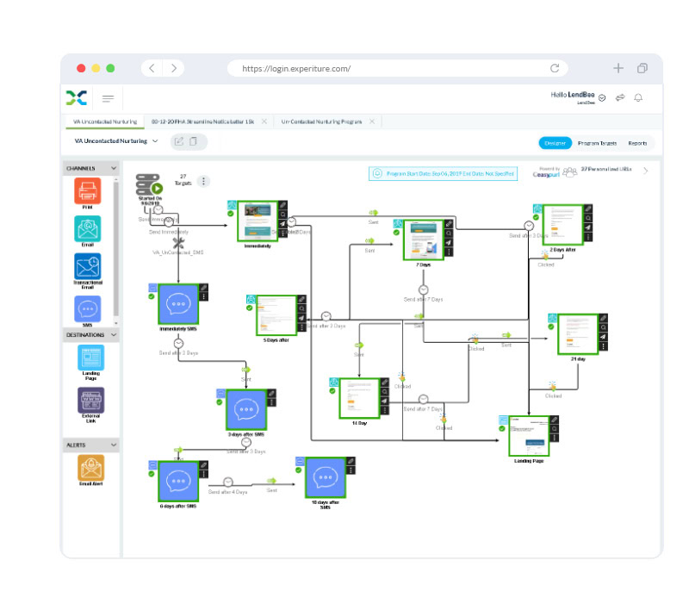Image resolution: width=689 pixels, height=616 pixels.
Task: Open the VA Uncontacted Nurturing program dropdown
Action: pyautogui.click(x=155, y=141)
